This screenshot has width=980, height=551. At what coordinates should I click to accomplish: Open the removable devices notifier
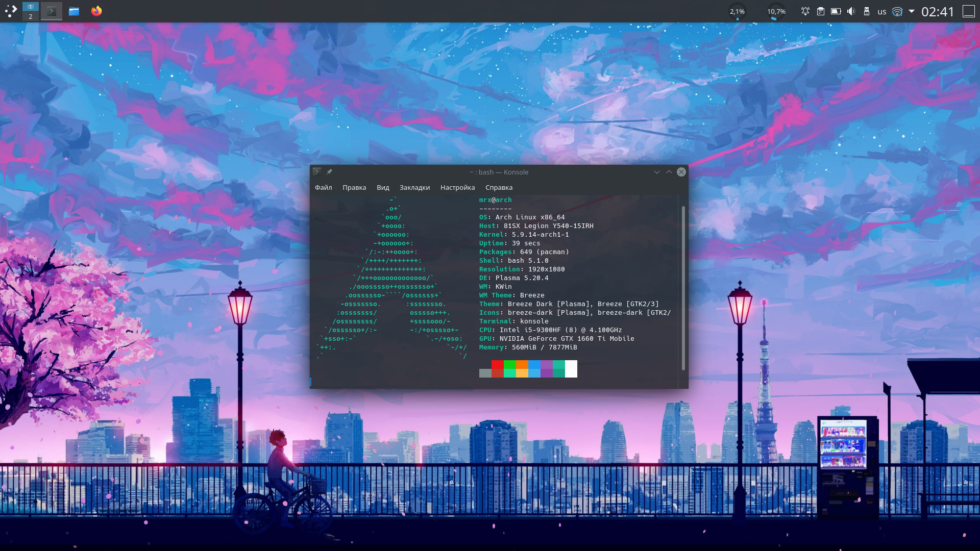point(867,11)
